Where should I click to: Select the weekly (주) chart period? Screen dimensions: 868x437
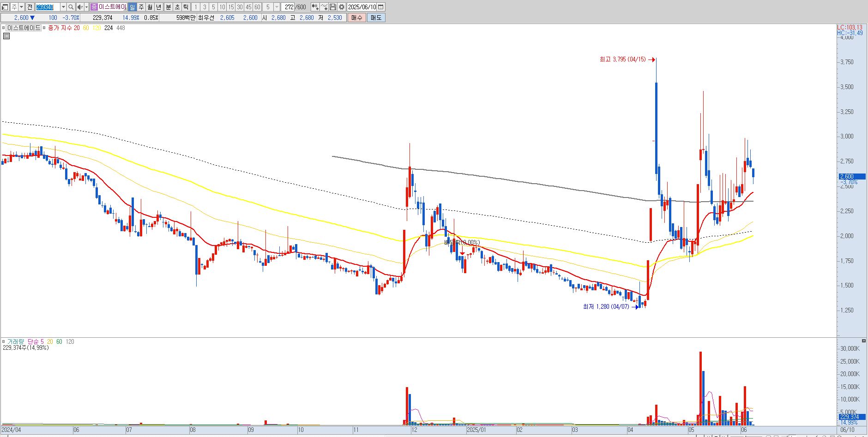click(x=141, y=7)
